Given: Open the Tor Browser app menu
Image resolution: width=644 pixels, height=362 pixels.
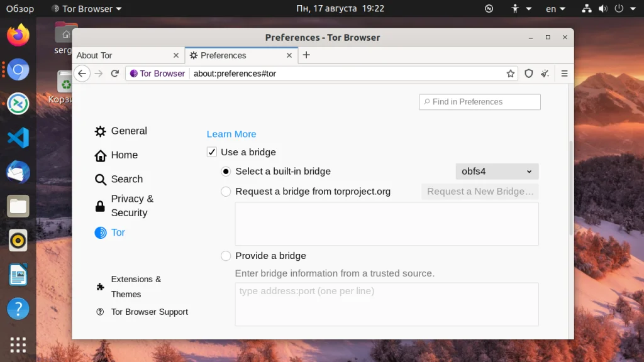Looking at the screenshot, I should click(86, 9).
